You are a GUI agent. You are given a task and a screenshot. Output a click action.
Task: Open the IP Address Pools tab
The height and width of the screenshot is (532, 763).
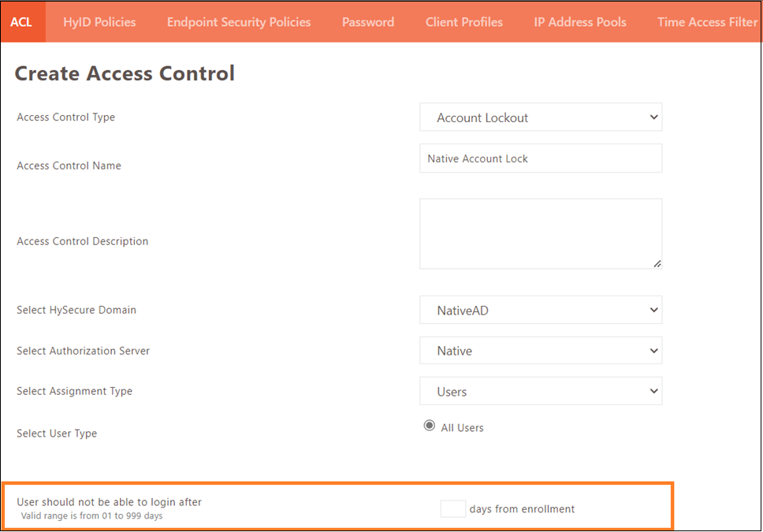[x=580, y=22]
